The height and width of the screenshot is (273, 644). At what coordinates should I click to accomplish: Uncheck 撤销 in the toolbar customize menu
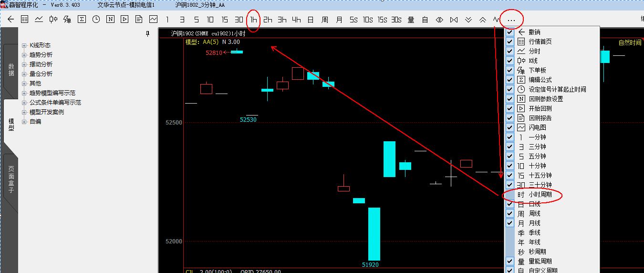(x=510, y=32)
